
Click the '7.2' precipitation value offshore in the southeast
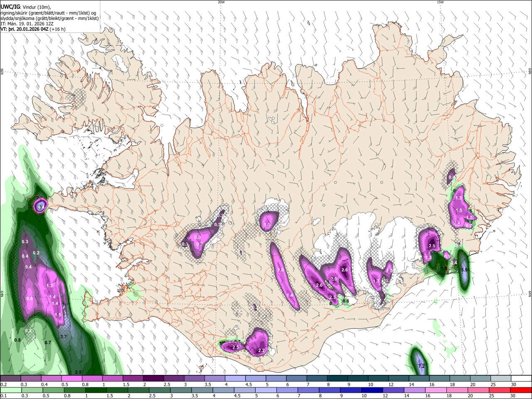[421, 366]
